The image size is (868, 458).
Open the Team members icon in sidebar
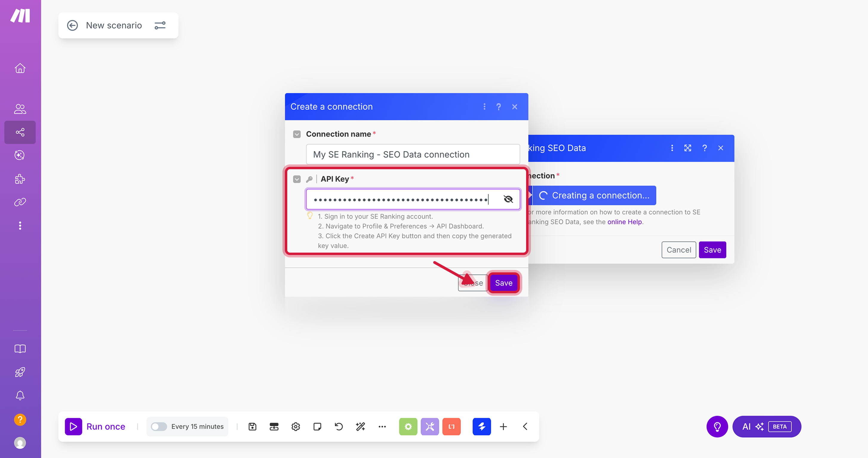[20, 109]
